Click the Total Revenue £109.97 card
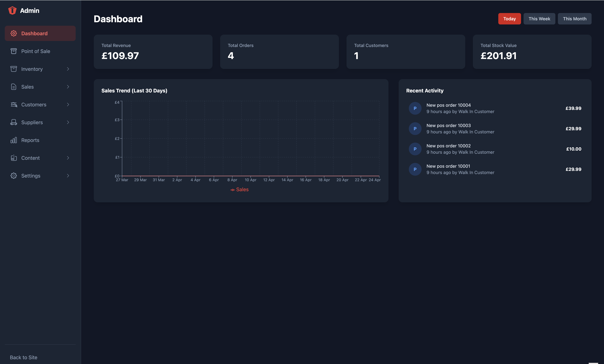 coord(153,52)
